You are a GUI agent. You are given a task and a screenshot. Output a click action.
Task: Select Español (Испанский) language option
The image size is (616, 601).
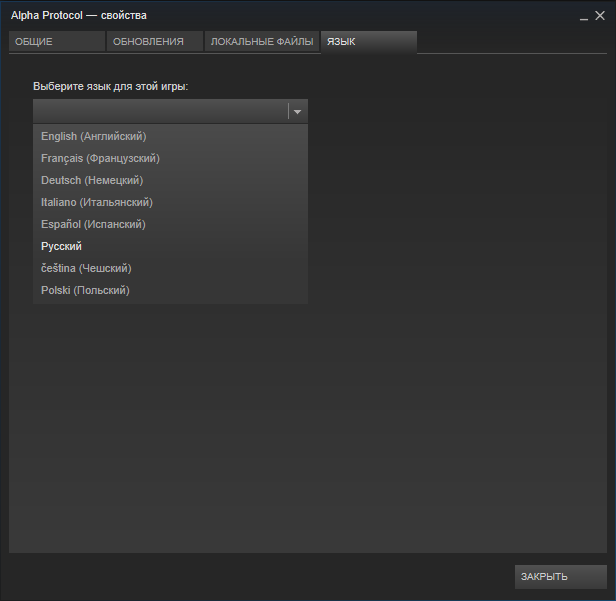pyautogui.click(x=93, y=224)
